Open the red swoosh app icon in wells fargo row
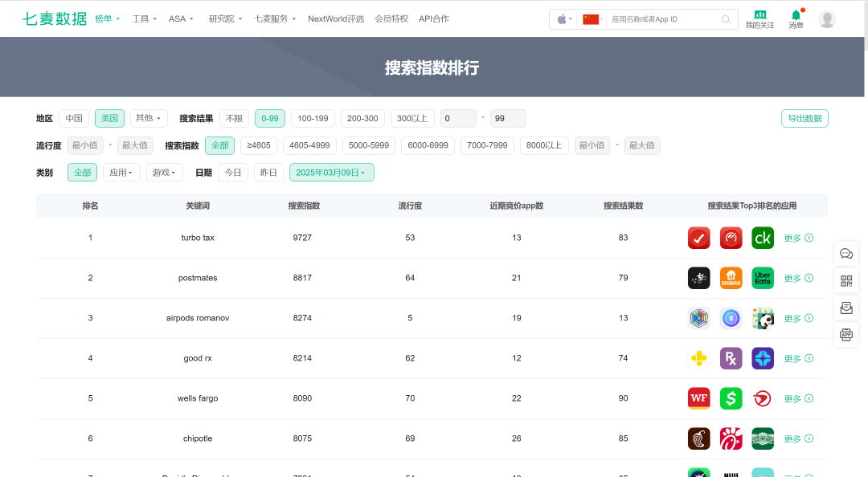Viewport: 868px width, 477px height. pos(763,398)
